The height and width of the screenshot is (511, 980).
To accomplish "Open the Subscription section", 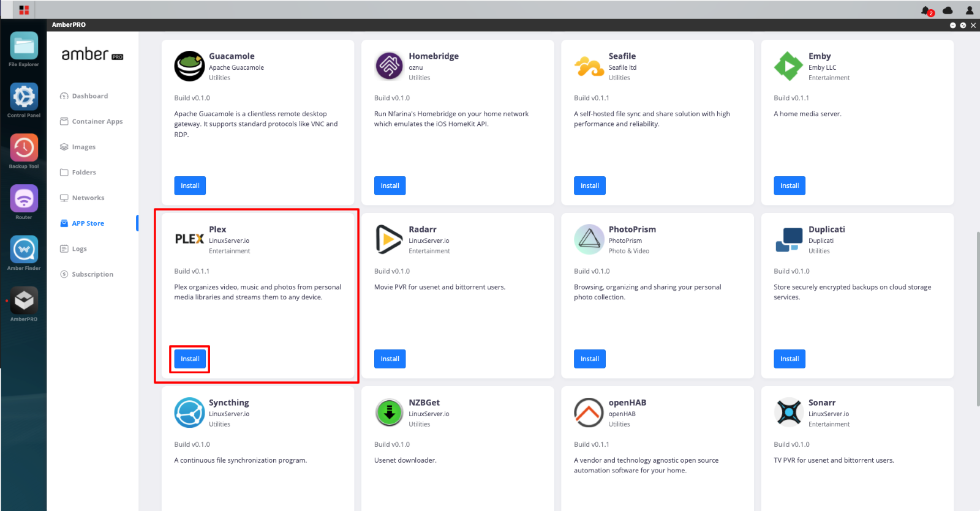I will click(92, 274).
